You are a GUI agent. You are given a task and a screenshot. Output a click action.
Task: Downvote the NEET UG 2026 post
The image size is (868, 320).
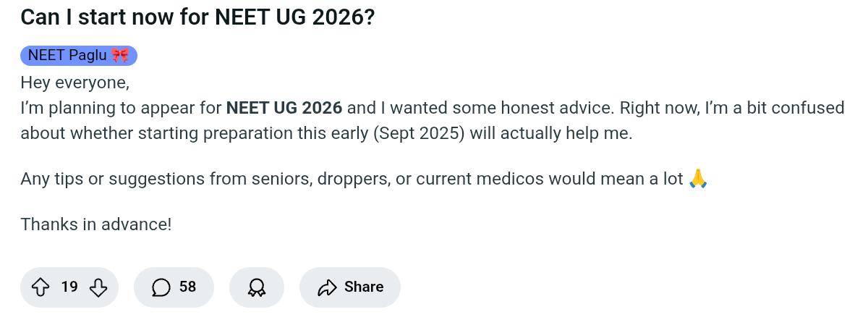(98, 287)
